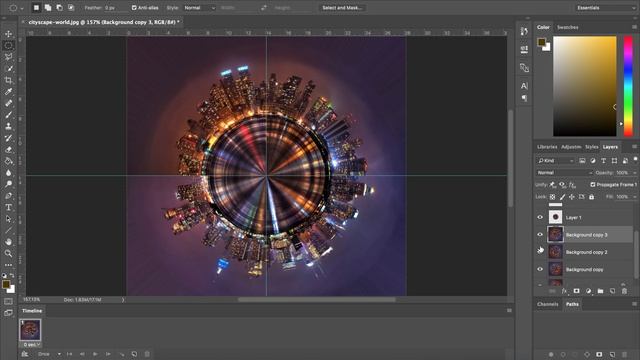The width and height of the screenshot is (640, 360).
Task: Hide Background copy 3 layer eye
Action: click(x=540, y=235)
